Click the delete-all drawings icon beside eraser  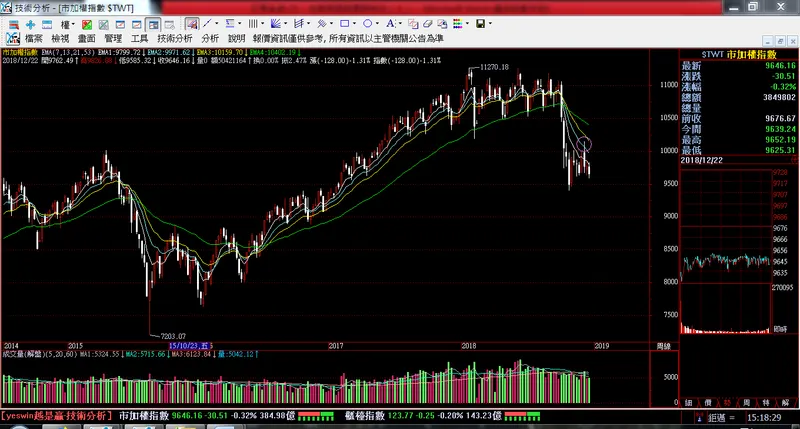(442, 24)
